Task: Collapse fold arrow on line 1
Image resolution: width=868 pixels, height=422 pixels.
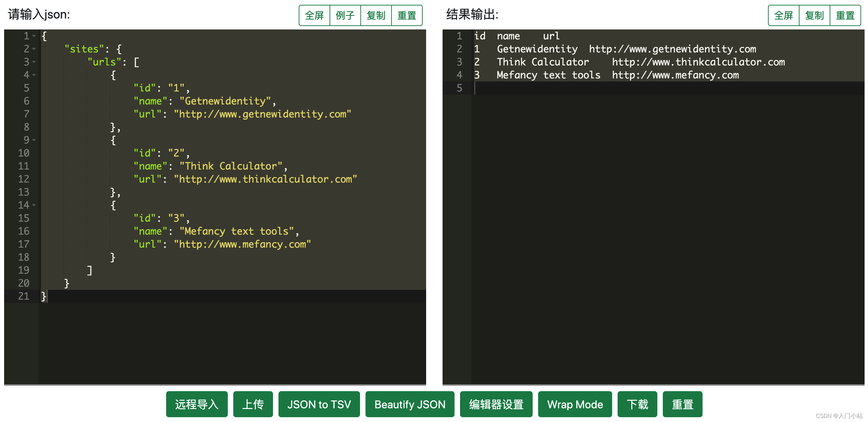Action: click(34, 36)
